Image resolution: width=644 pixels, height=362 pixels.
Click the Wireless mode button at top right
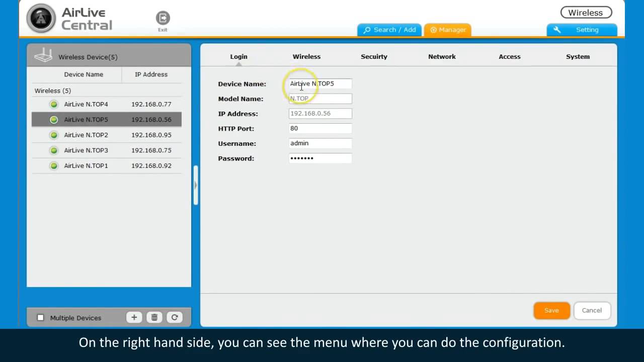coord(586,13)
